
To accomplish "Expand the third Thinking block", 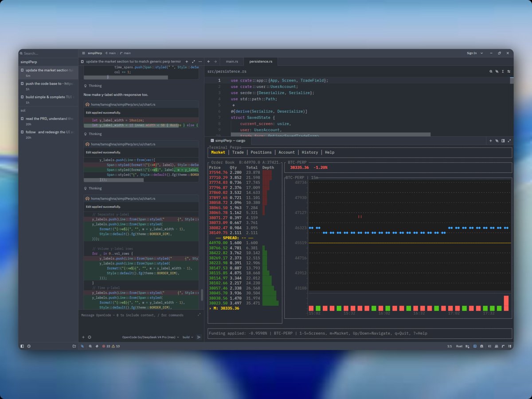I will (x=93, y=188).
